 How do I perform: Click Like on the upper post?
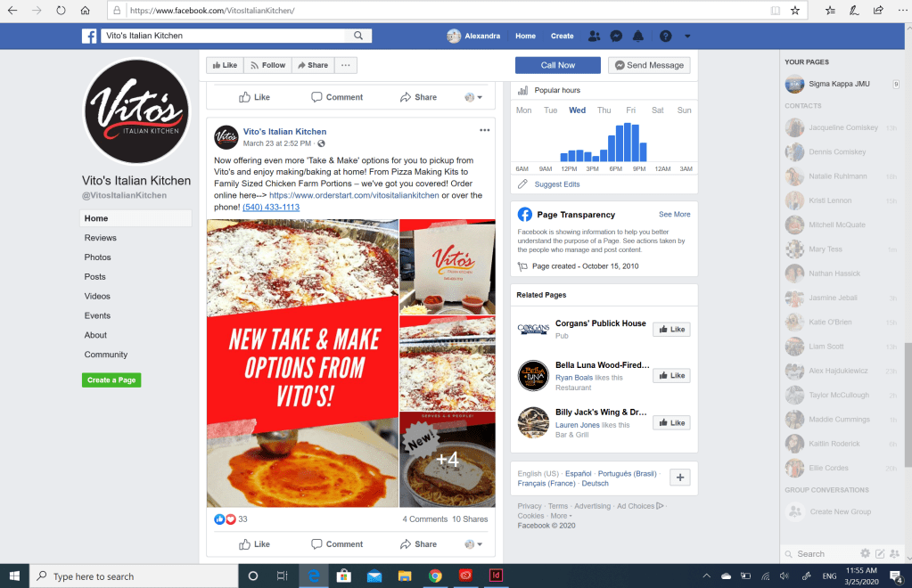pyautogui.click(x=254, y=97)
